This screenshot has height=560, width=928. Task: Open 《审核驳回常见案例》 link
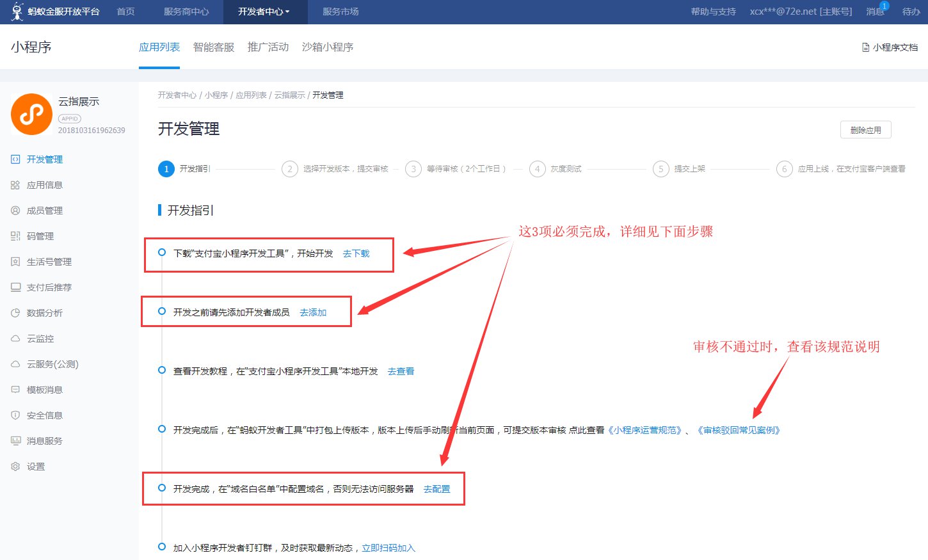tap(739, 430)
